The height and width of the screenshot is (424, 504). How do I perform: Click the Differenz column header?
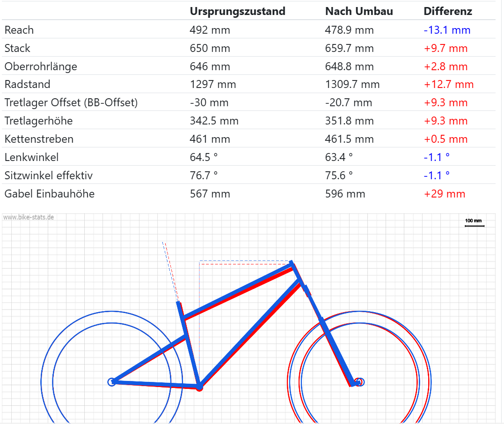pos(447,12)
